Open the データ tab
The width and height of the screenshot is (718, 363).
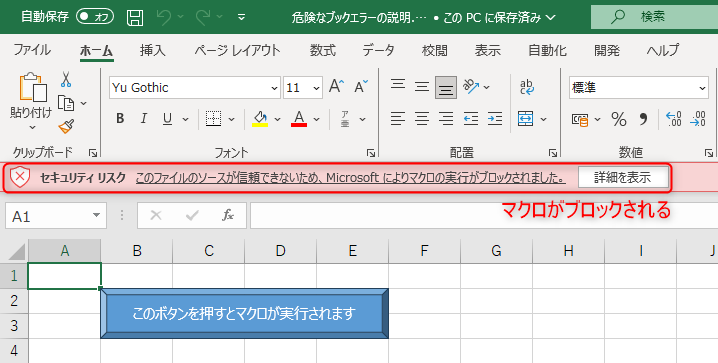click(x=378, y=50)
